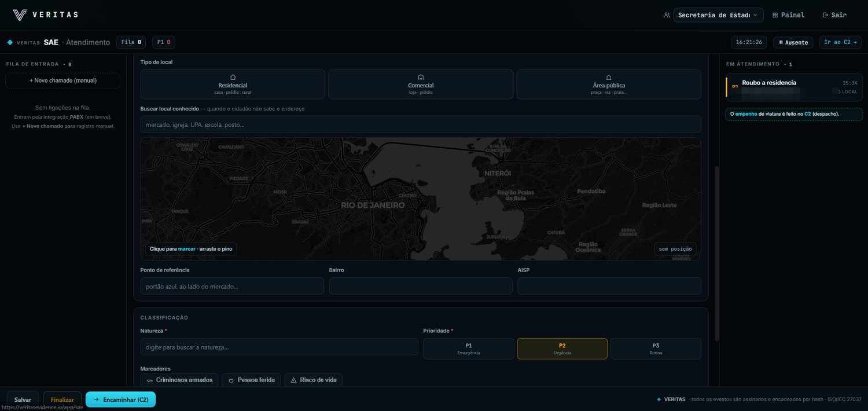Image resolution: width=868 pixels, height=411 pixels.
Task: Set priority to P1 Emergência
Action: click(469, 348)
